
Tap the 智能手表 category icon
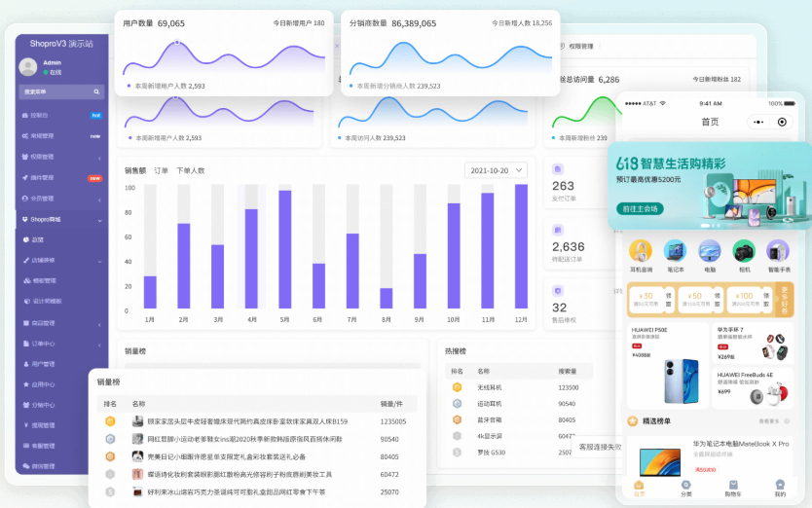click(x=778, y=250)
